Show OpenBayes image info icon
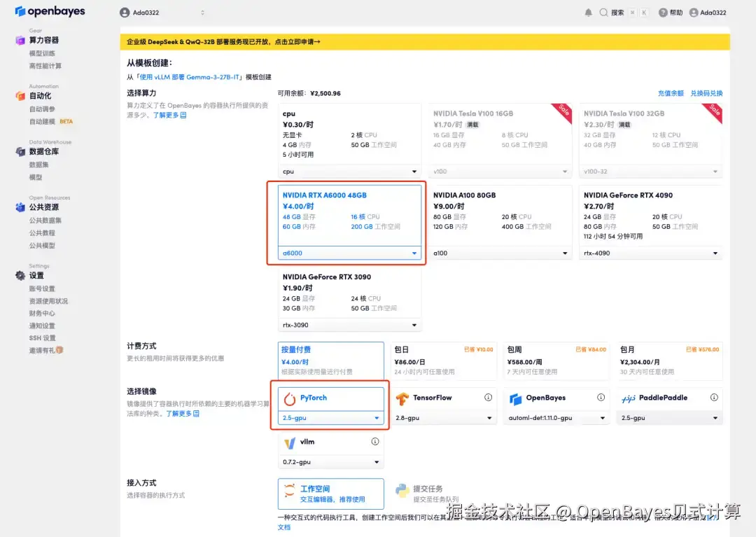 coord(601,397)
